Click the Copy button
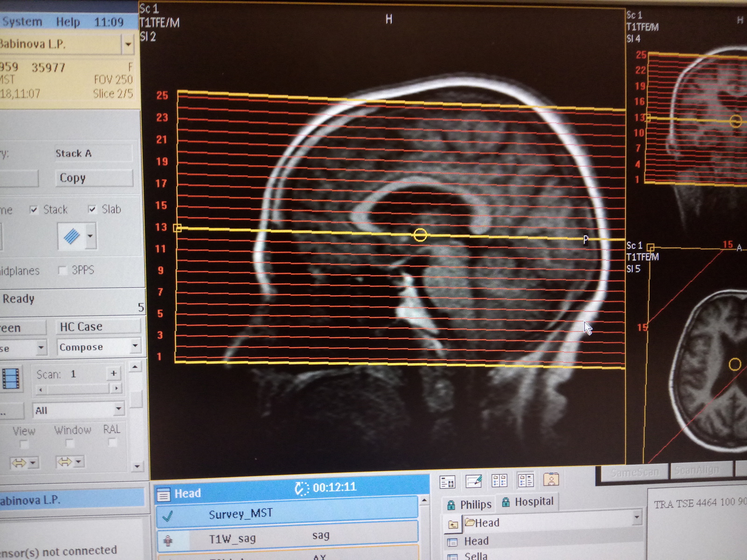This screenshot has width=747, height=560. click(95, 178)
